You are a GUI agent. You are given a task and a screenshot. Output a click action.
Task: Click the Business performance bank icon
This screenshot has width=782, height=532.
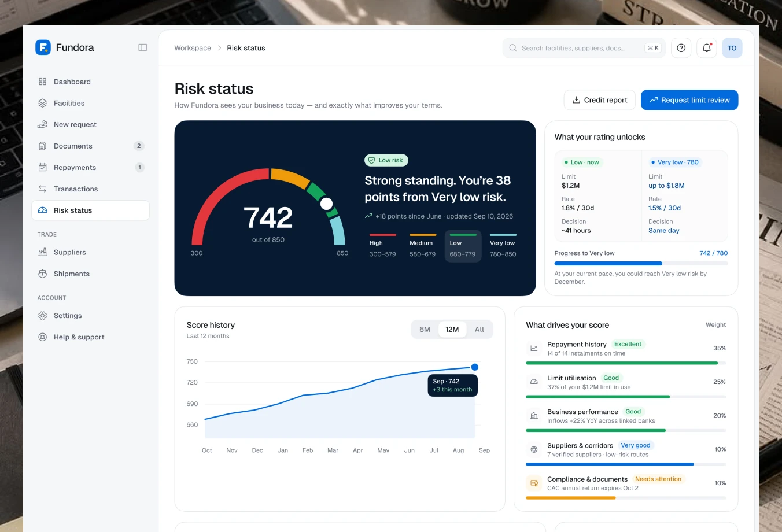534,416
